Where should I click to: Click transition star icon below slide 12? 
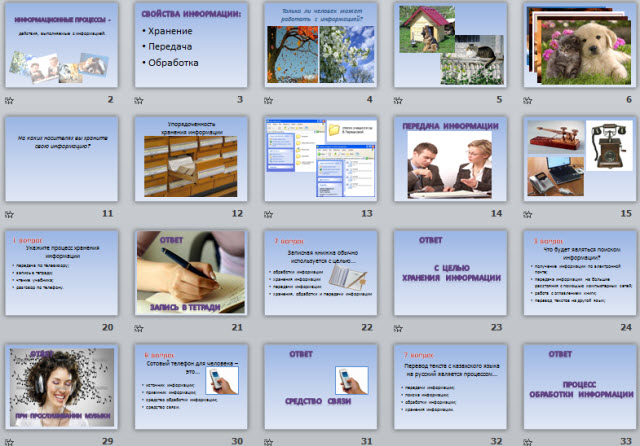pos(139,214)
